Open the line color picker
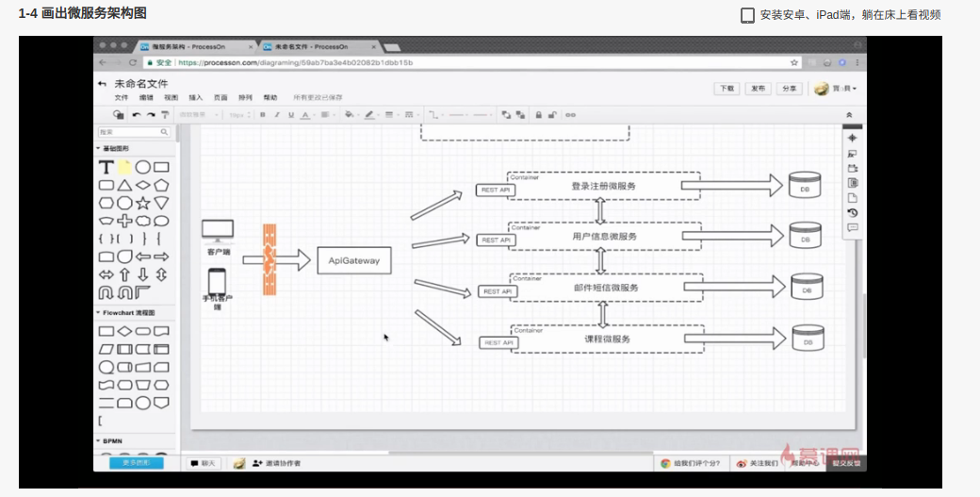 (x=370, y=115)
